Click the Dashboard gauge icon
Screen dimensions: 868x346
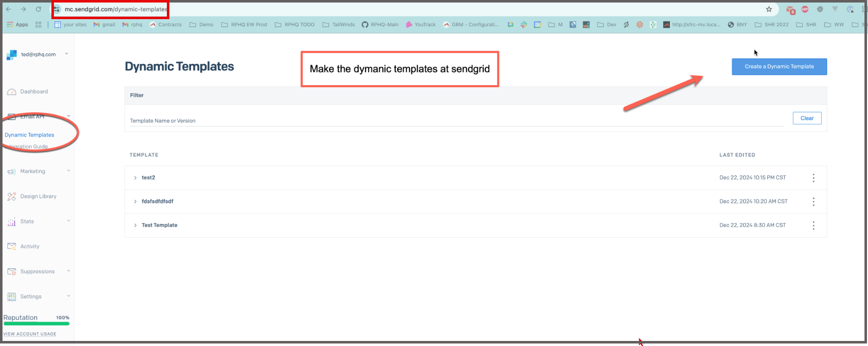[x=12, y=92]
